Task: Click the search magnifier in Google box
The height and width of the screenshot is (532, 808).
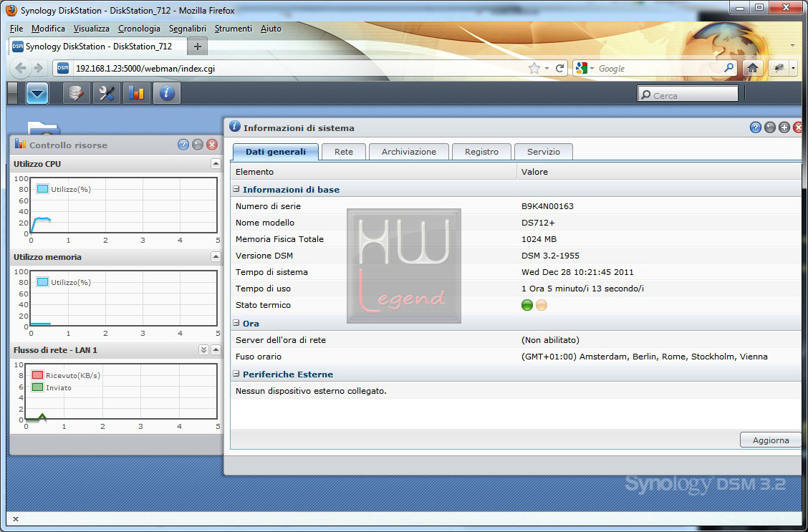Action: [x=728, y=68]
